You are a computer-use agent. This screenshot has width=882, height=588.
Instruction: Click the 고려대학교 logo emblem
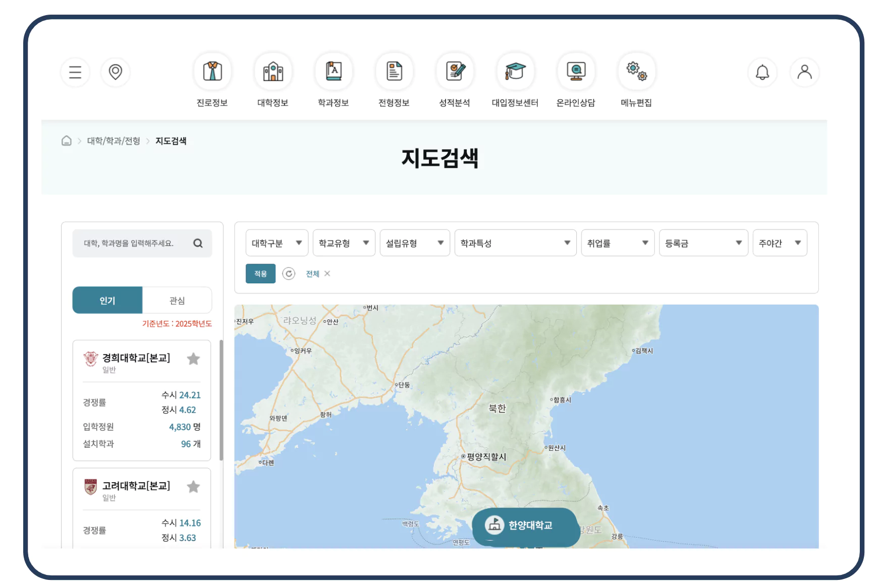tap(91, 487)
